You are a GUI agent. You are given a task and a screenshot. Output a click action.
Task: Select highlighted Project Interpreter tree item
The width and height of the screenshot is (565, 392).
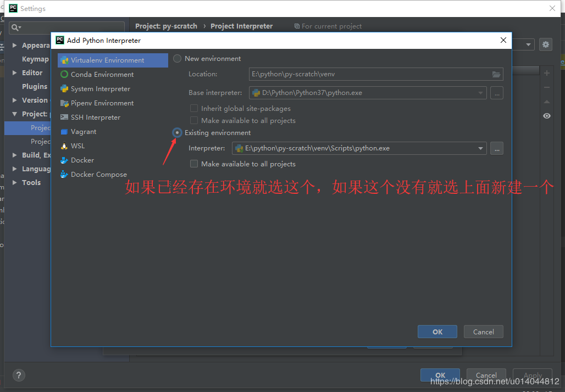(27, 128)
